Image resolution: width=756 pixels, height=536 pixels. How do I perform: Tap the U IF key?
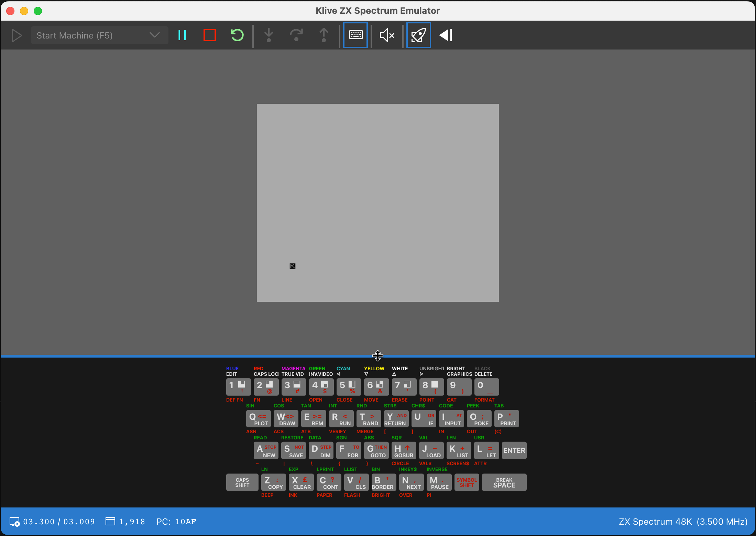pyautogui.click(x=424, y=419)
